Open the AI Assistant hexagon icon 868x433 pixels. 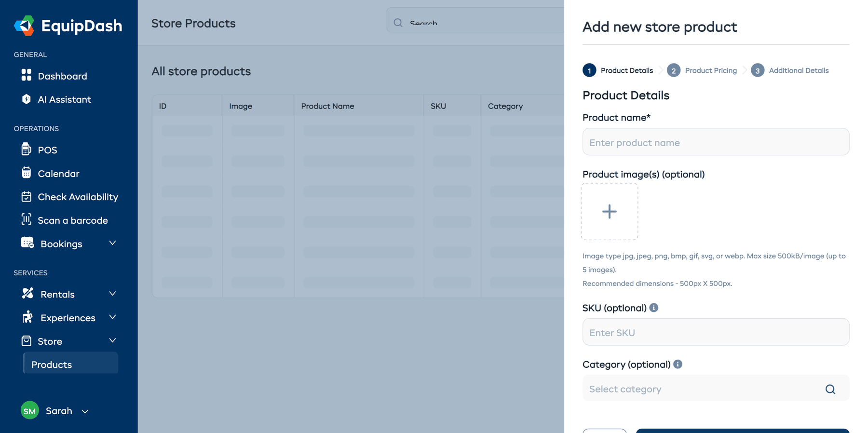[27, 99]
